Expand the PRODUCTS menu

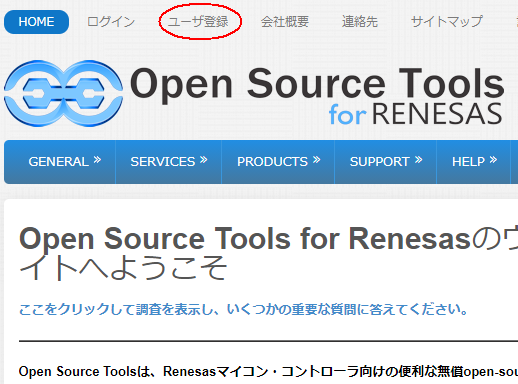(x=278, y=162)
